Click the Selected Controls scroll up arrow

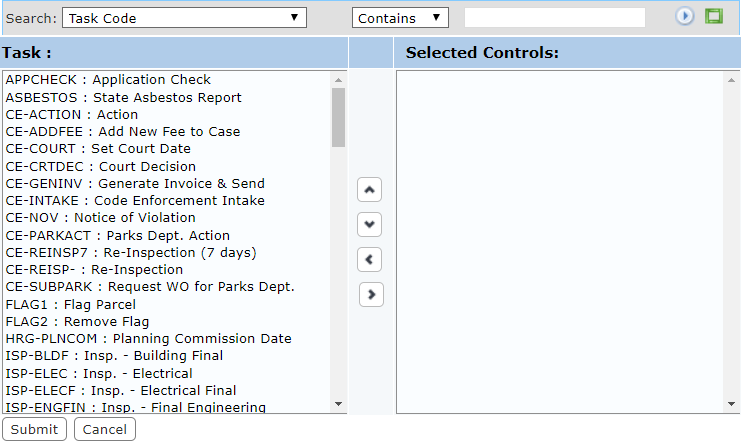[732, 80]
